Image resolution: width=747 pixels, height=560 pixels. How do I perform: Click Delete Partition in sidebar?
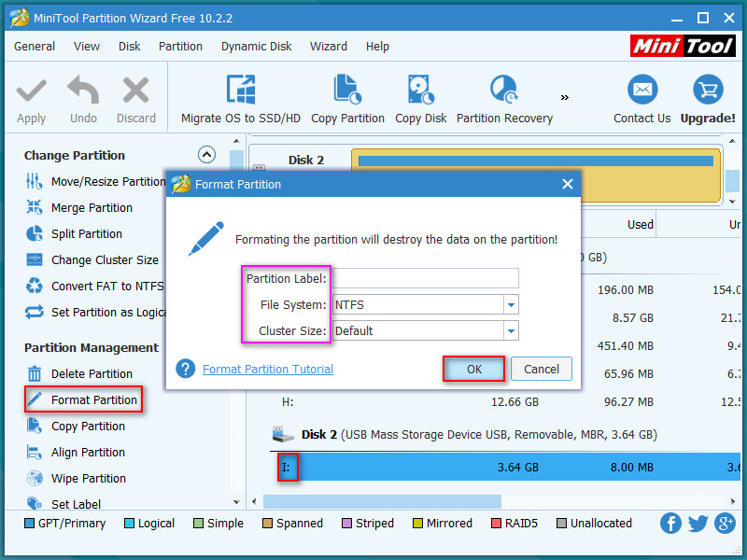tap(79, 374)
